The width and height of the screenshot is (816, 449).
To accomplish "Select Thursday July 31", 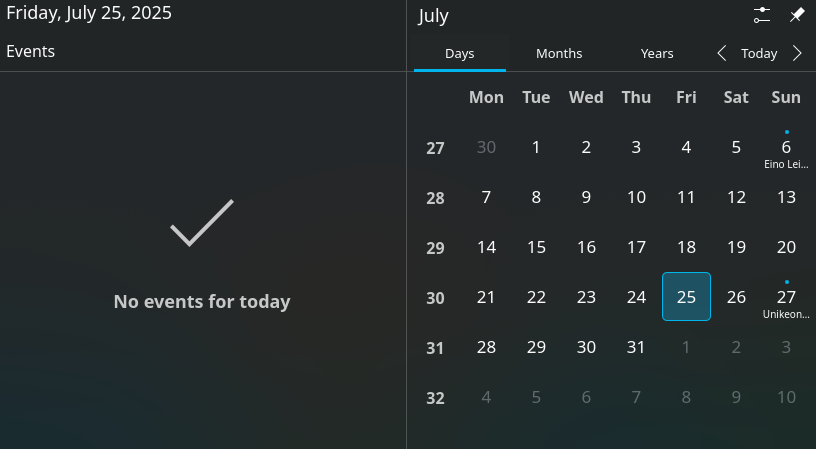I will click(636, 347).
